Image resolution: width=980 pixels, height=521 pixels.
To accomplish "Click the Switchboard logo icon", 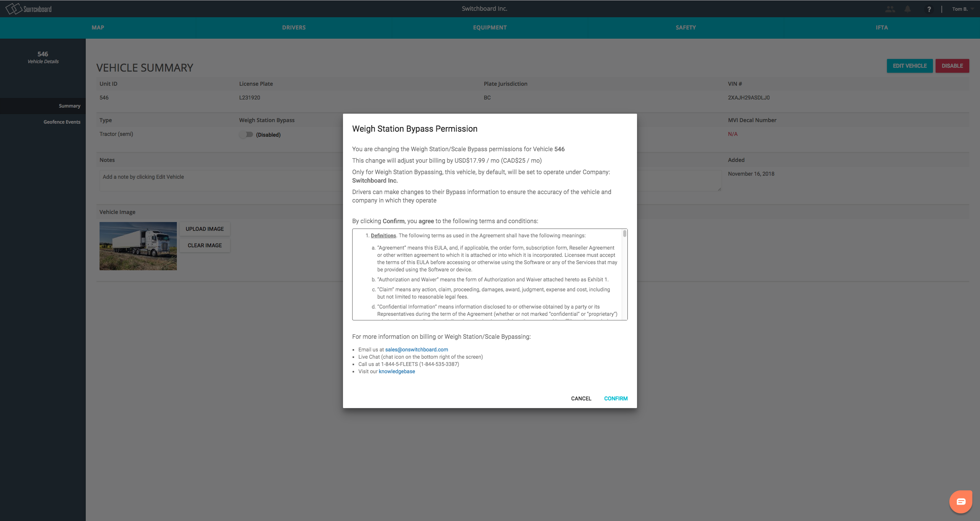I will (12, 8).
